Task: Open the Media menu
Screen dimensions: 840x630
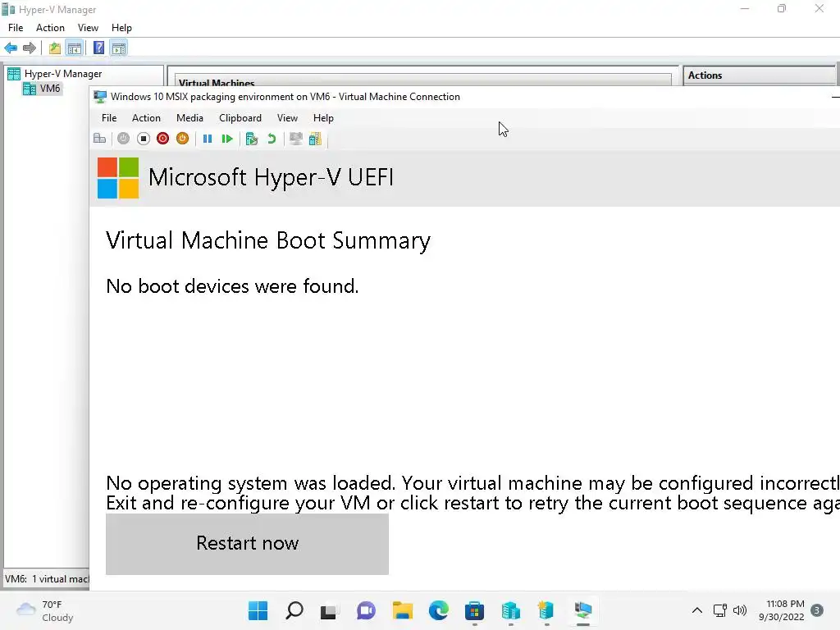Action: click(189, 118)
